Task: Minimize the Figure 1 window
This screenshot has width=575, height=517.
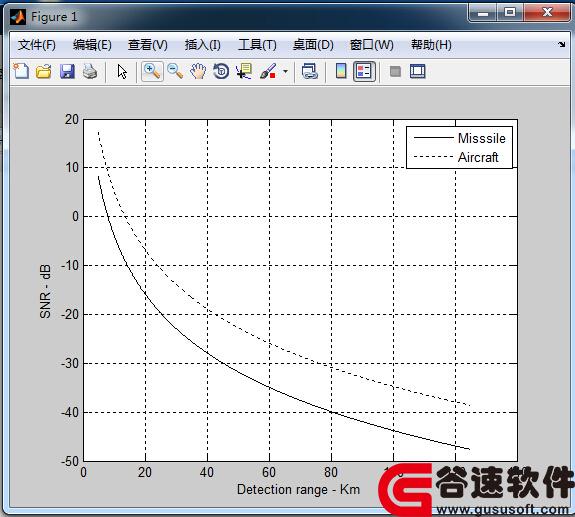Action: tap(483, 13)
